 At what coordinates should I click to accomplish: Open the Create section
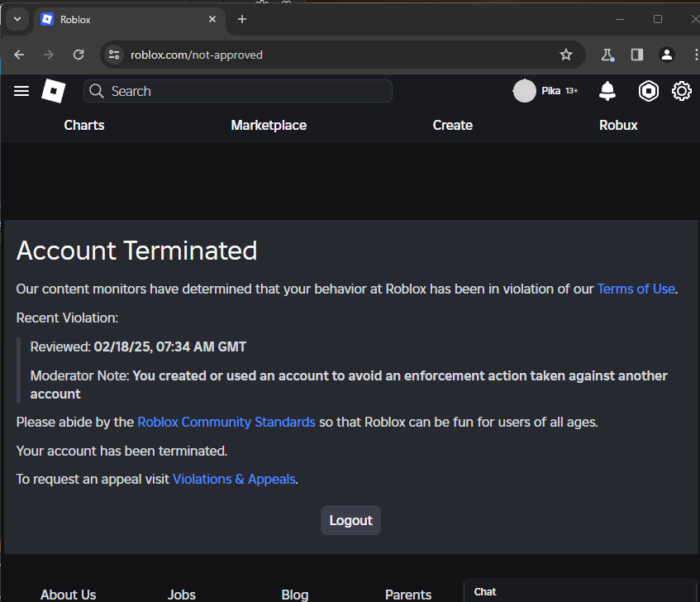point(453,125)
